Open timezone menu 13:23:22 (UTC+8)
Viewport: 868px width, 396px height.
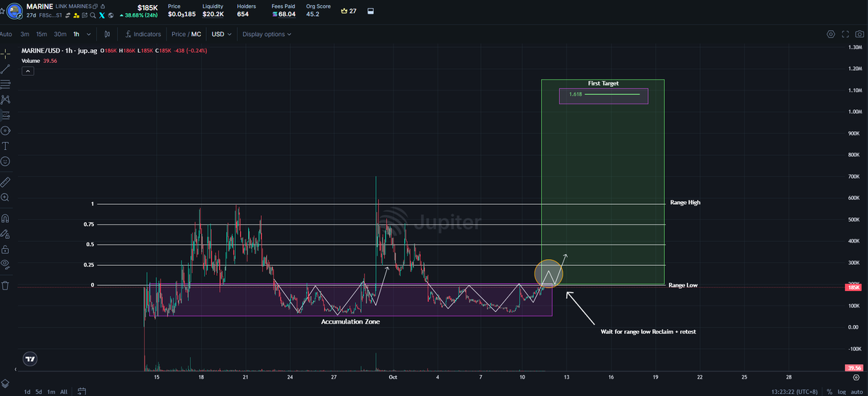point(793,392)
